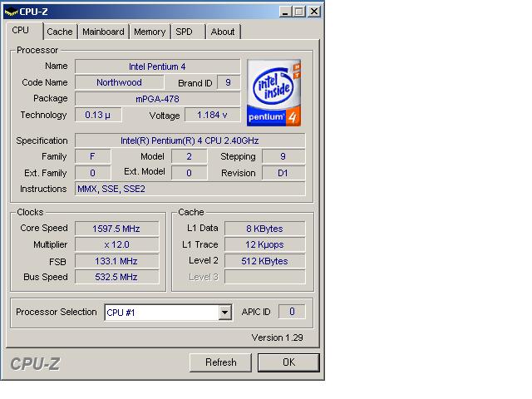Confirm with the OK button
Viewport: 532px width, 399px height.
pyautogui.click(x=288, y=362)
